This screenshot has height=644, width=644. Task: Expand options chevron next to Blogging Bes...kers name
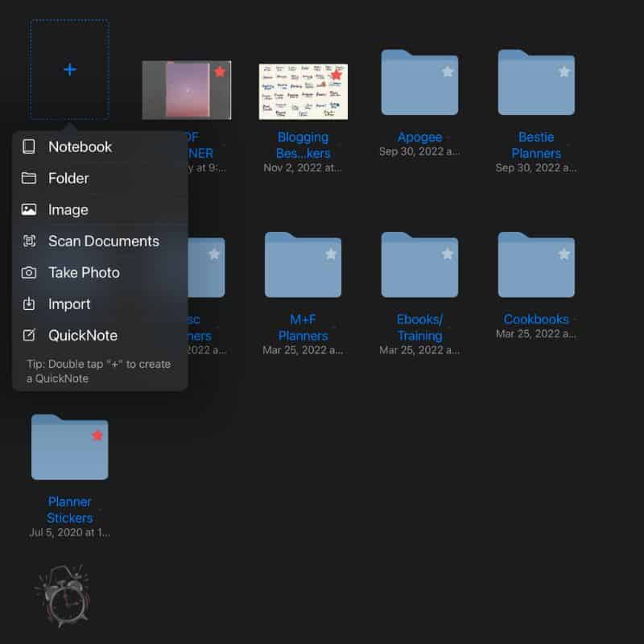click(337, 146)
